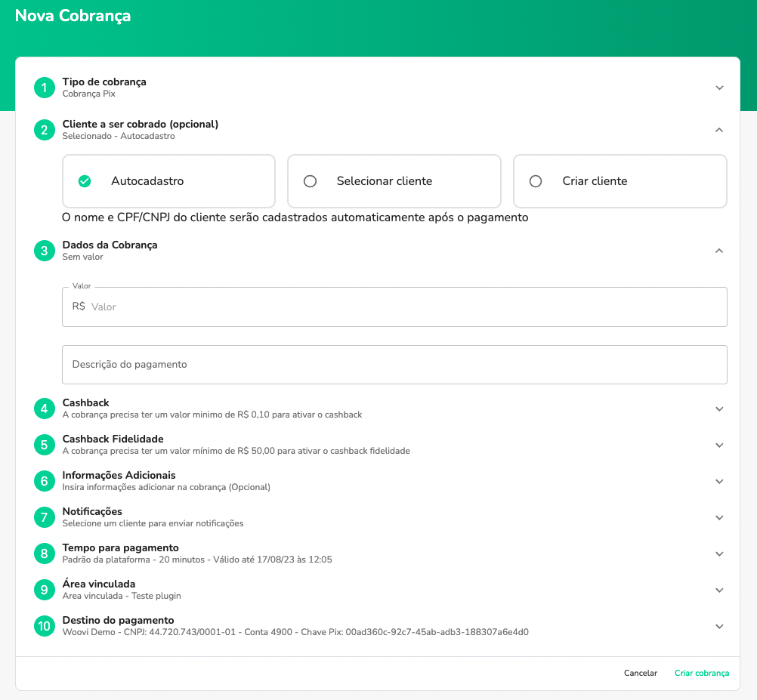757x700 pixels.
Task: Expand the Destino do pagamento chevron
Action: [x=719, y=626]
